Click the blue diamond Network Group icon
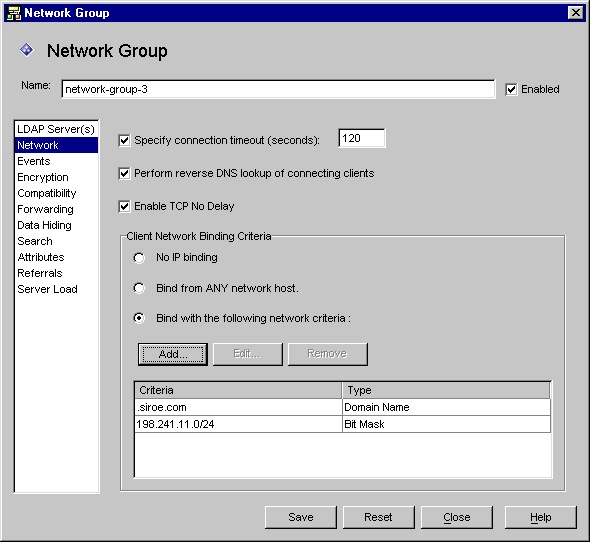Screen dimensions: 590x542 click(x=27, y=50)
